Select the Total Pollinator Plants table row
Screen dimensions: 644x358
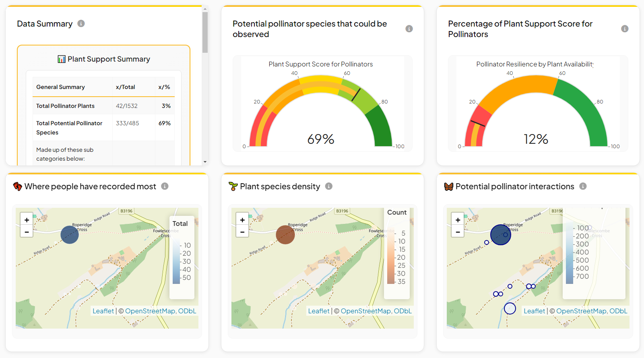[103, 106]
